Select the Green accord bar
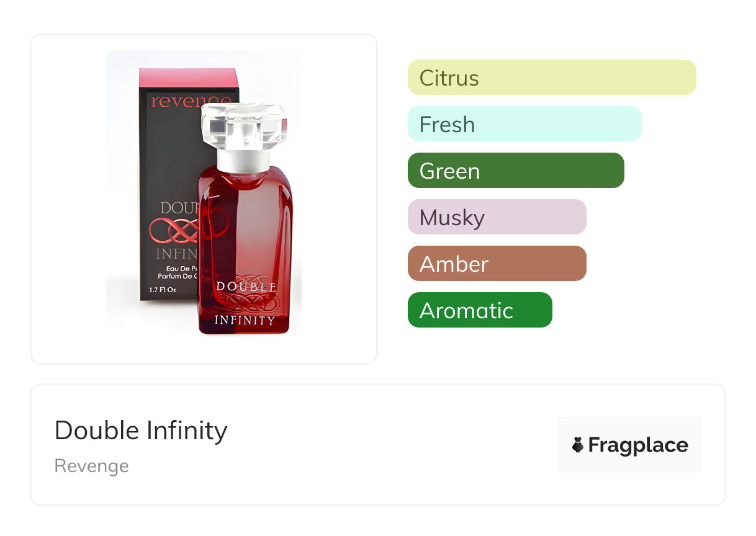 515,171
